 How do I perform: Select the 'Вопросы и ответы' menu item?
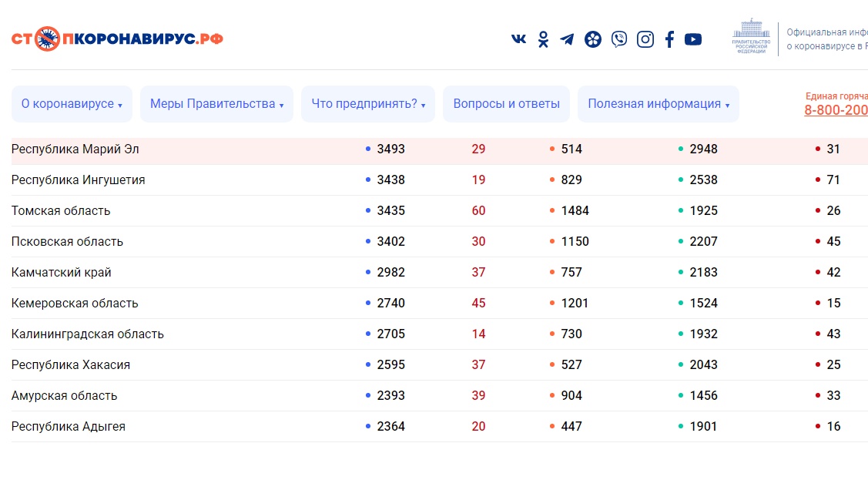pos(506,104)
